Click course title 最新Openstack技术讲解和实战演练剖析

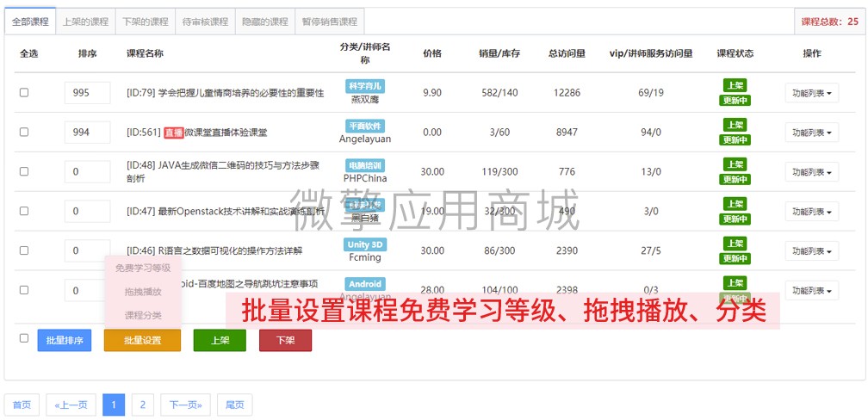pyautogui.click(x=241, y=212)
